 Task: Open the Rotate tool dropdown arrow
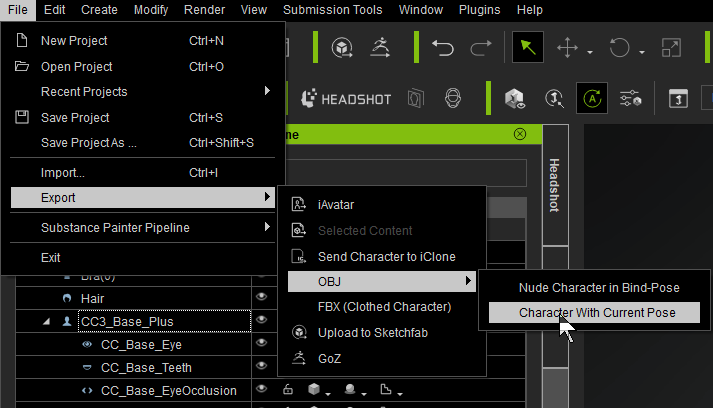(x=642, y=53)
